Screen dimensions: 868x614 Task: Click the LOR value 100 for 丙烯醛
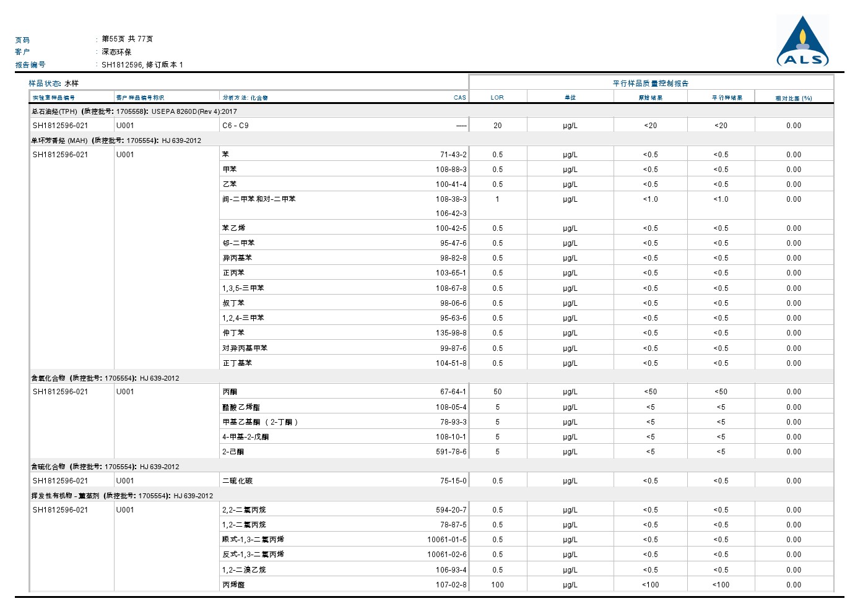coord(497,585)
